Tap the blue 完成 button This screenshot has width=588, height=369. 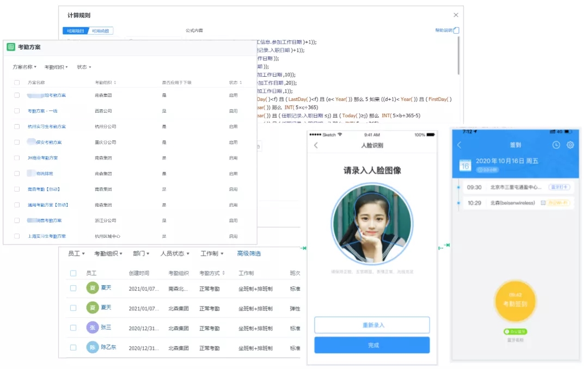point(372,345)
